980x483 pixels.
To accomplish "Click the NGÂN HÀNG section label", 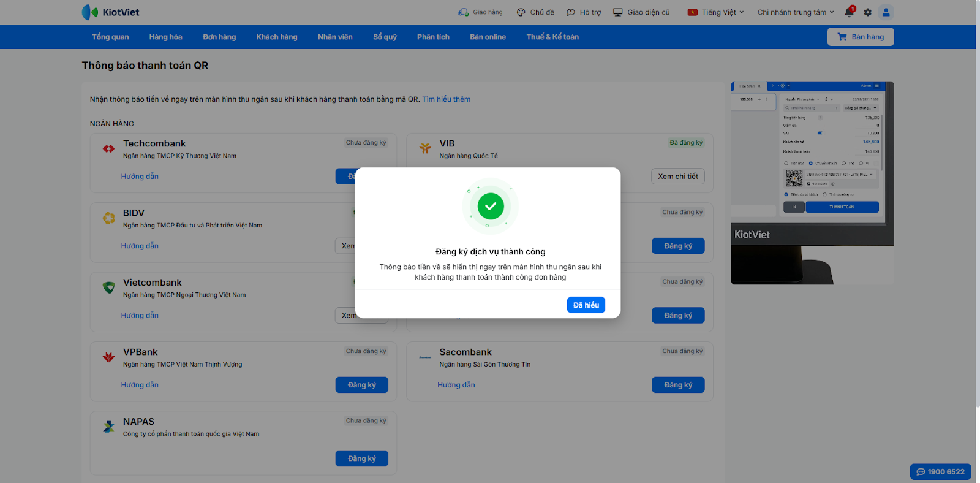I will tap(112, 124).
